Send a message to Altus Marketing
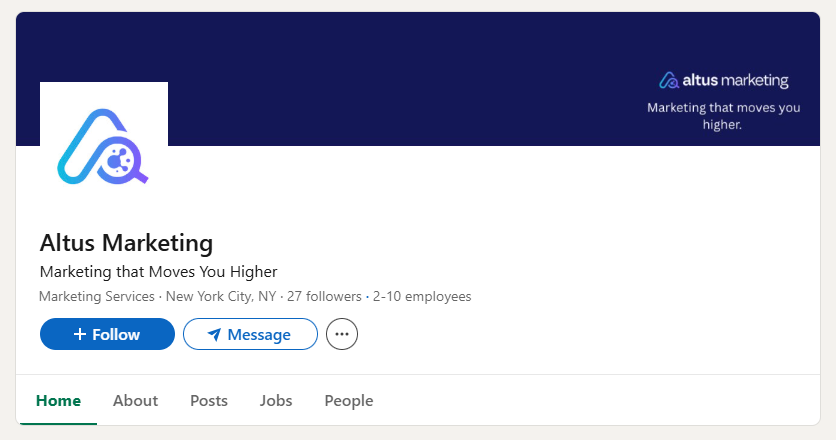 (x=250, y=334)
